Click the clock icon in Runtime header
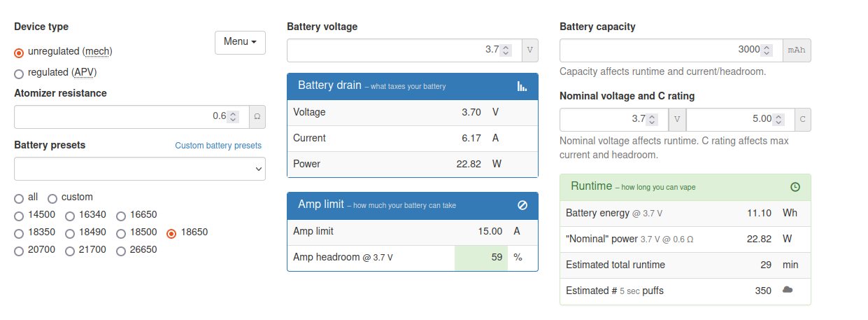The image size is (868, 320). (795, 187)
